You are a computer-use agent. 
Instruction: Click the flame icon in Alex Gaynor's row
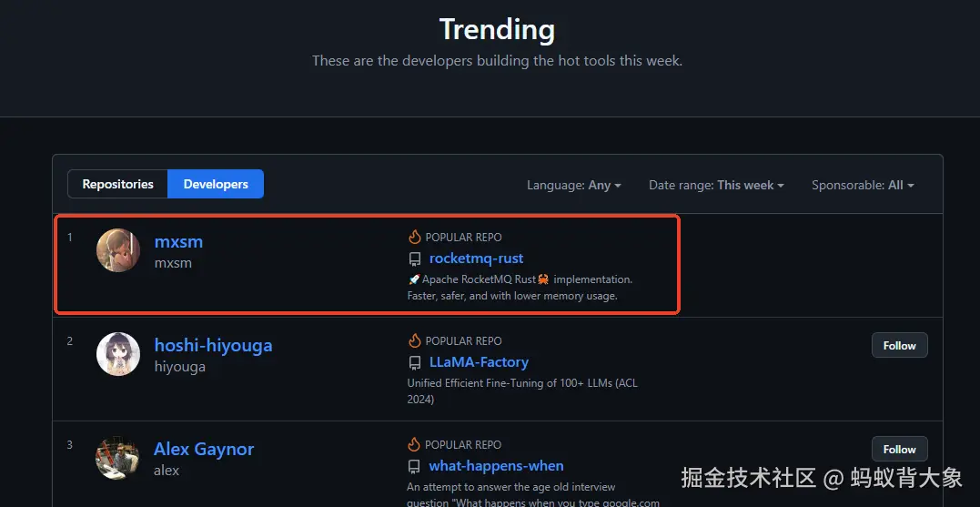[x=414, y=444]
